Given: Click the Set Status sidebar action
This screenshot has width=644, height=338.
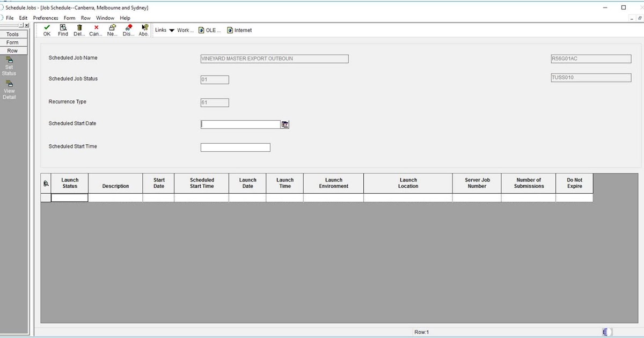Looking at the screenshot, I should (x=9, y=65).
